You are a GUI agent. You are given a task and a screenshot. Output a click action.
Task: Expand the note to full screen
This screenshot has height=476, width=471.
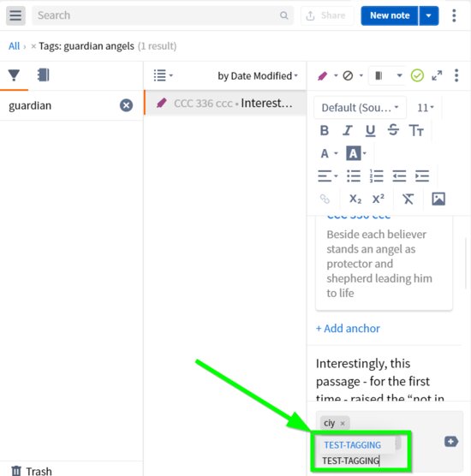[437, 75]
